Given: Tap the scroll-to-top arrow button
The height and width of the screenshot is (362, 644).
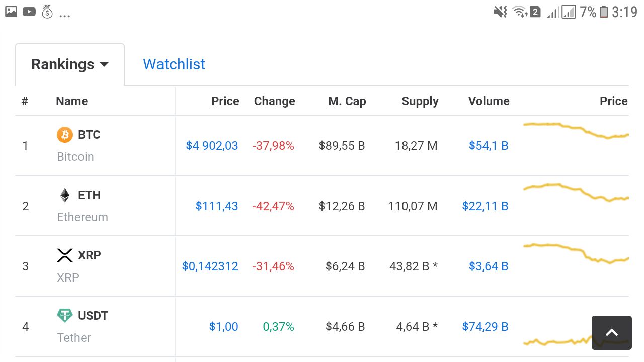Looking at the screenshot, I should pyautogui.click(x=612, y=332).
